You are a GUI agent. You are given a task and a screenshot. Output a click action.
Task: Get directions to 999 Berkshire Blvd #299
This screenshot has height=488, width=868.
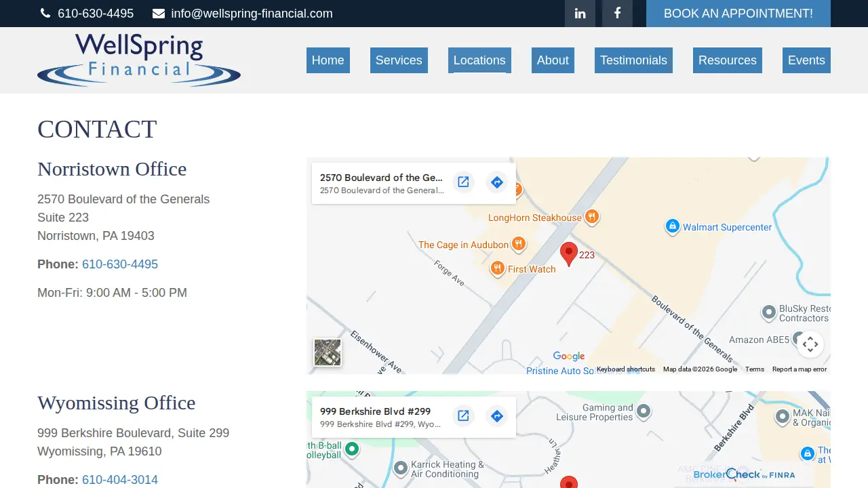pyautogui.click(x=497, y=415)
